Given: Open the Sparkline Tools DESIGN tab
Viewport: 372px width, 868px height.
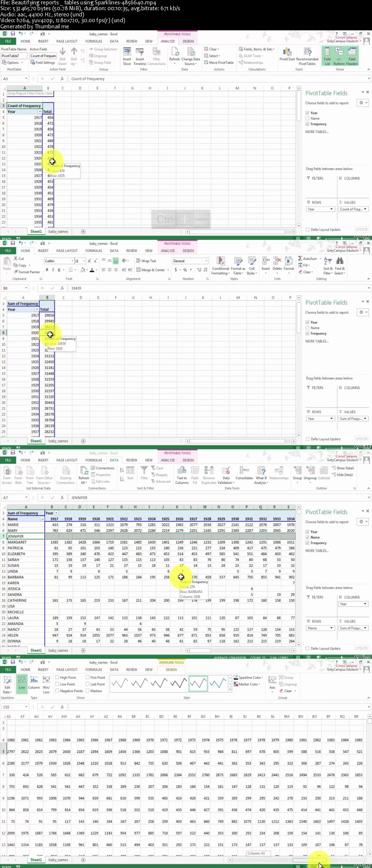Looking at the screenshot, I should 171,669.
